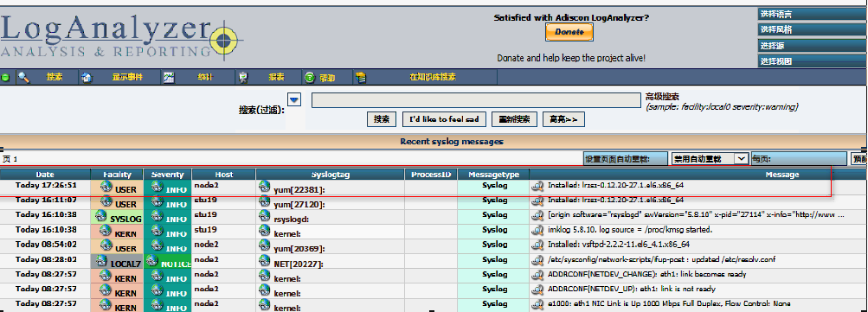This screenshot has height=312, width=868.
Task: Click the green help icon beside 帮助
Action: pos(310,78)
